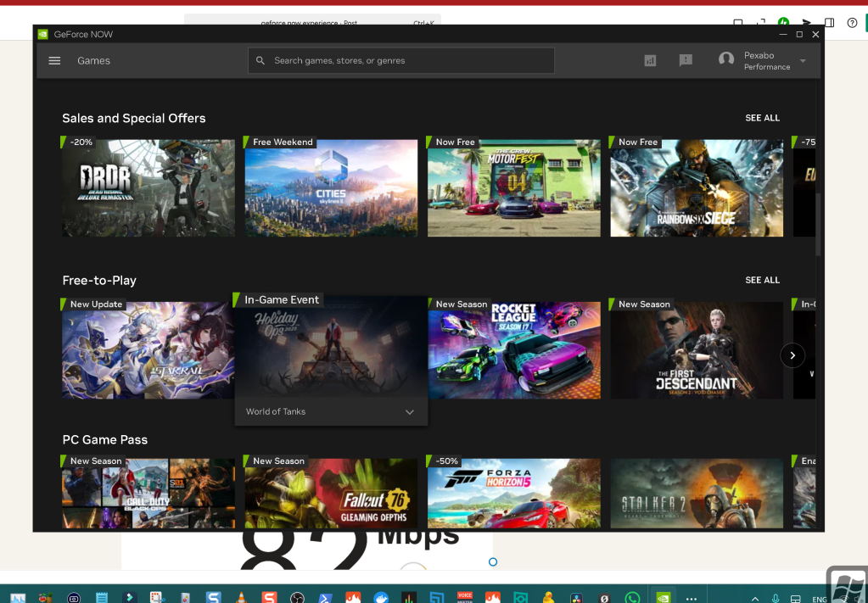Screen dimensions: 868x603
Task: Click ENG language indicator in taskbar
Action: point(820,599)
